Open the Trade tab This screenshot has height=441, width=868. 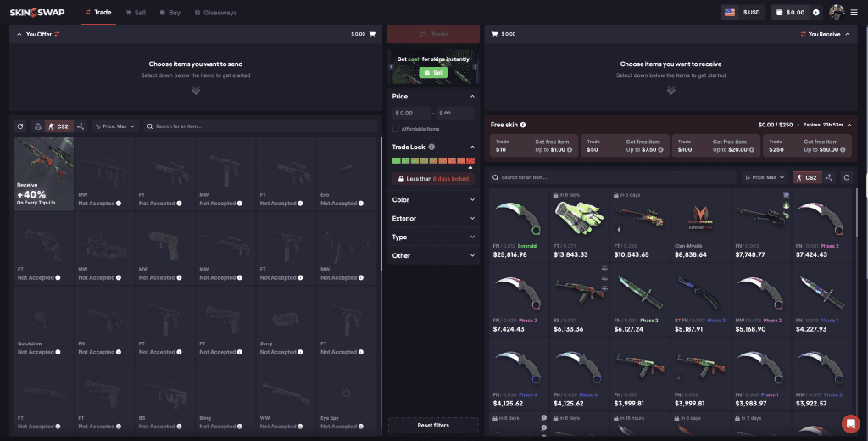pyautogui.click(x=98, y=12)
